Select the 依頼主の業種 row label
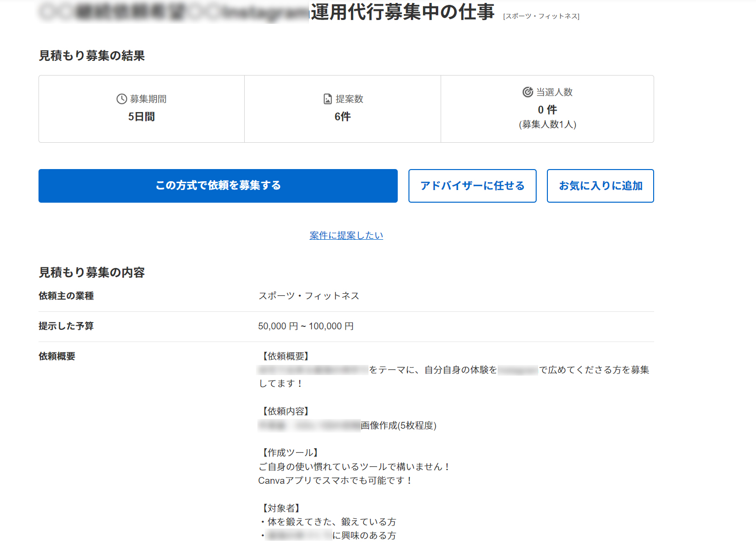Viewport: 756px width, 552px height. coord(66,296)
